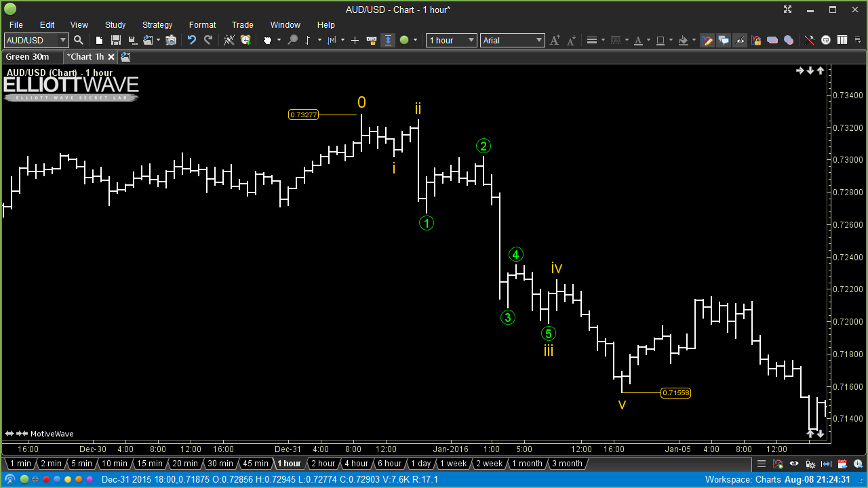Select the Undo icon in the toolbar
This screenshot has width=868, height=488.
(193, 40)
